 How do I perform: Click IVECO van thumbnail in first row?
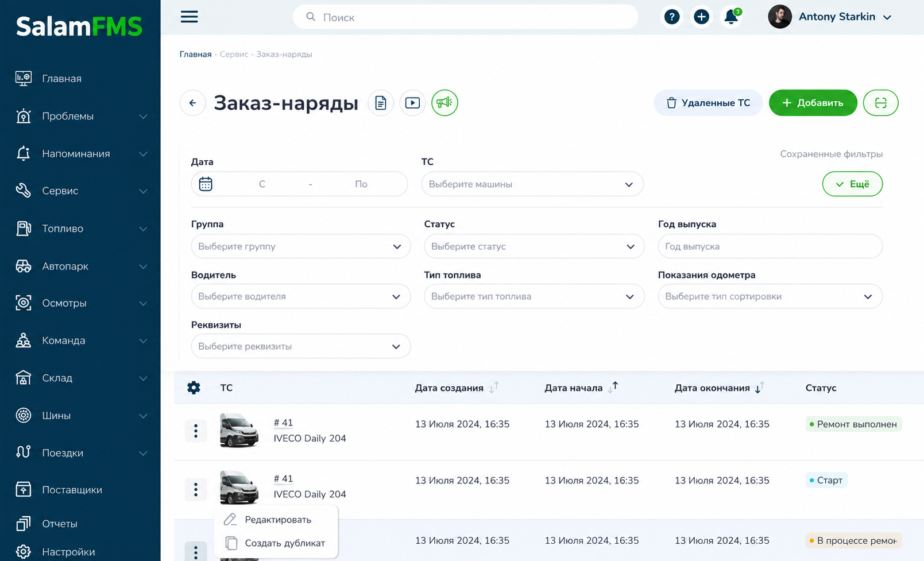click(x=239, y=430)
